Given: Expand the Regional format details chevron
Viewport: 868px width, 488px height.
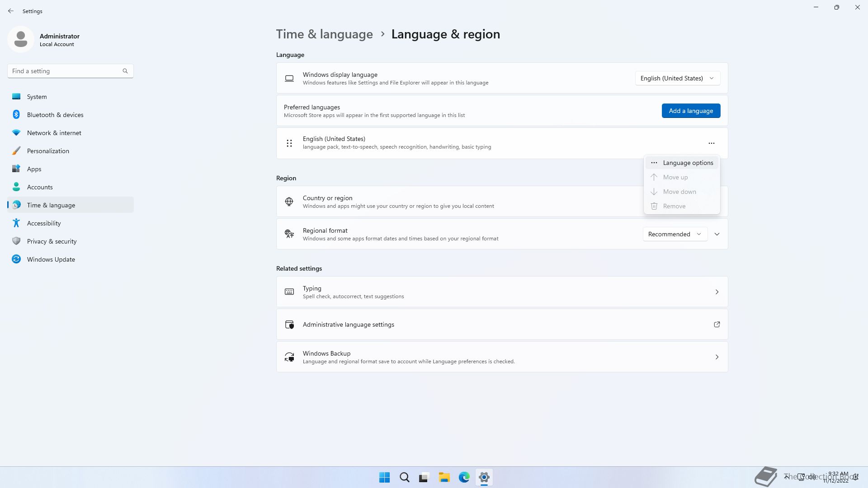Looking at the screenshot, I should click(717, 234).
